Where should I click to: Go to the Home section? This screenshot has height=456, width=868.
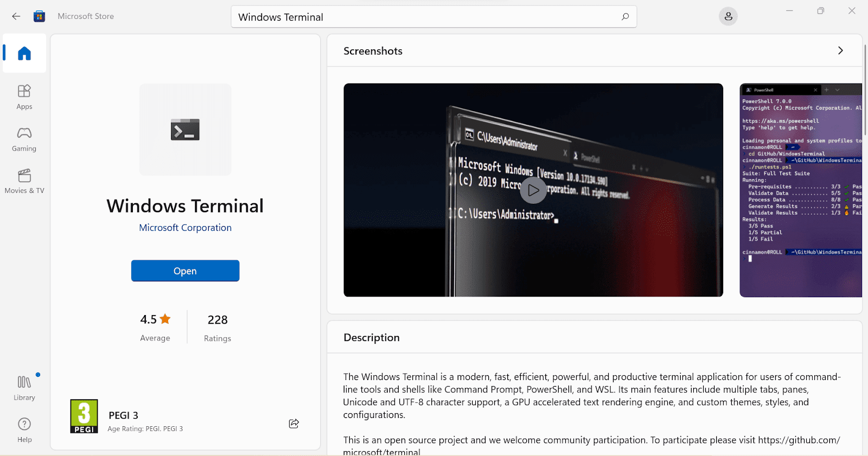[x=24, y=53]
